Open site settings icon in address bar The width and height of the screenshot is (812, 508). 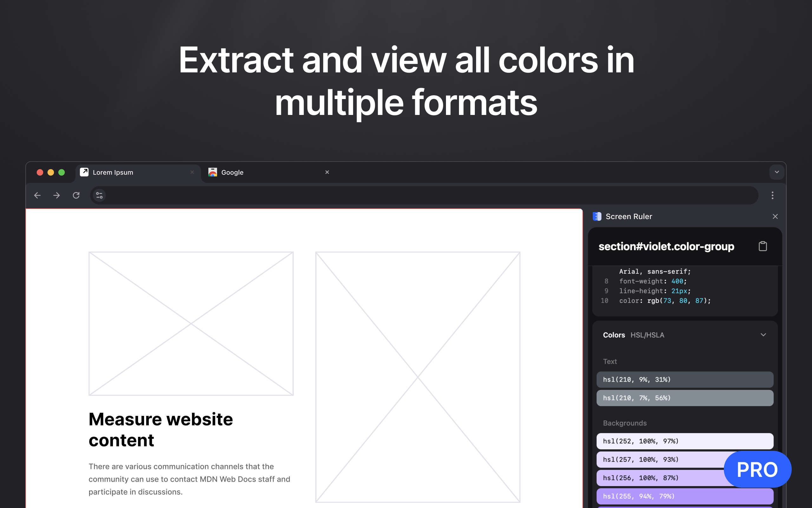coord(99,195)
